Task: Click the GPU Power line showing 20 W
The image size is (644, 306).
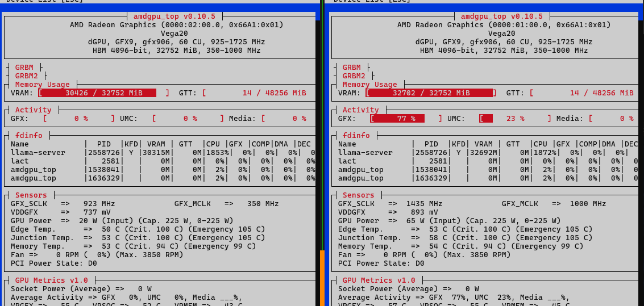Action: click(122, 221)
